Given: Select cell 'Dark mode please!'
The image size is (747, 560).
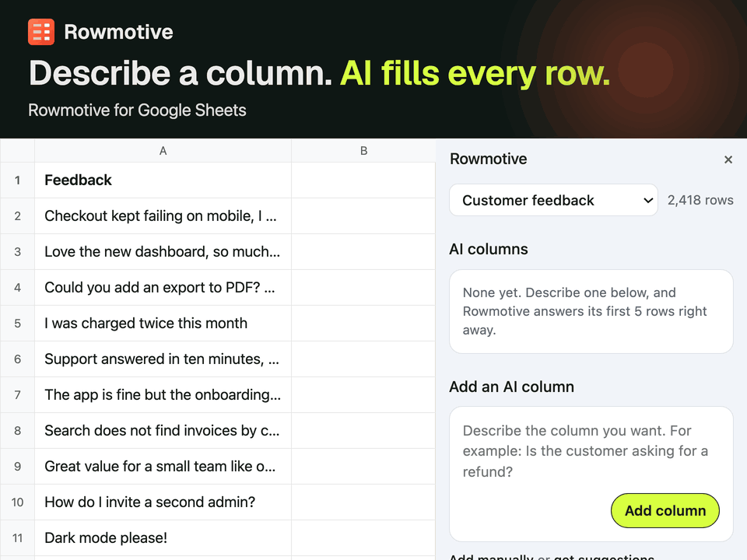Looking at the screenshot, I should point(163,537).
